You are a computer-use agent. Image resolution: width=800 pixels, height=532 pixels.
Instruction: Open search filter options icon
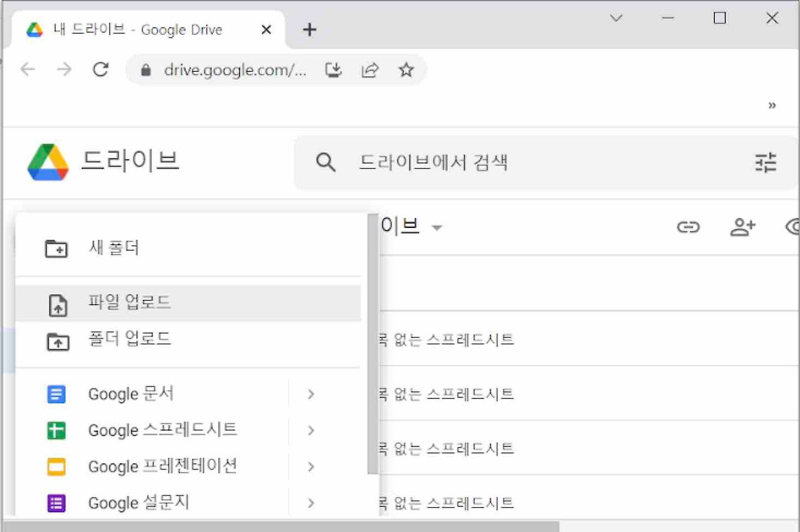[766, 163]
